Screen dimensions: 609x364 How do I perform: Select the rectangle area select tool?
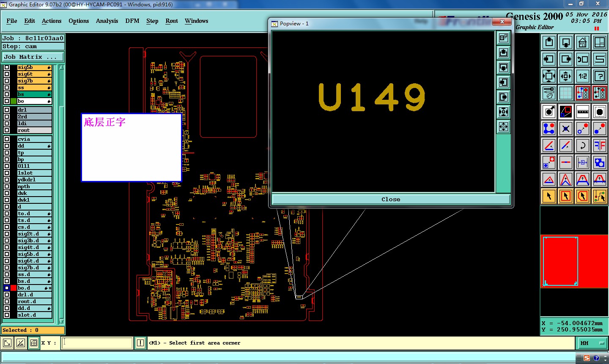[x=566, y=196]
